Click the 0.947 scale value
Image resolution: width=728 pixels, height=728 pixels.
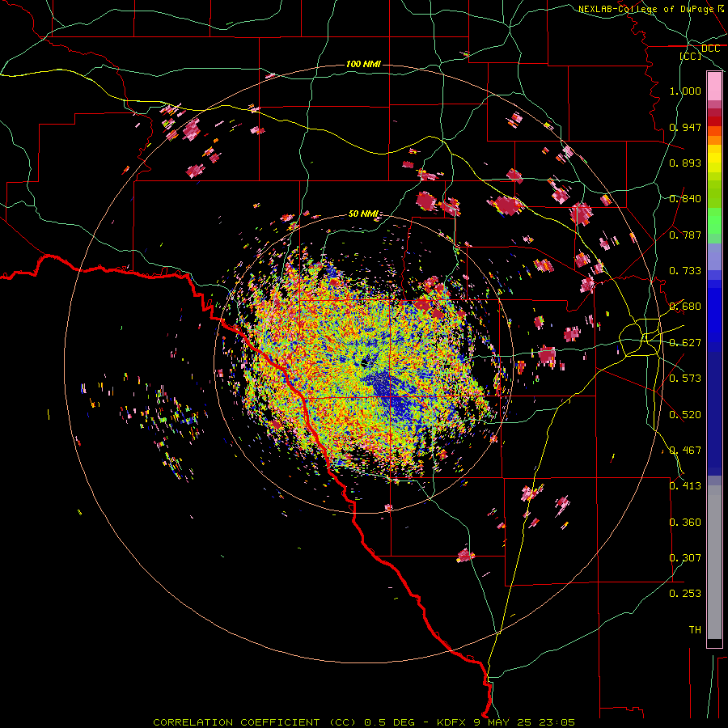coord(685,127)
